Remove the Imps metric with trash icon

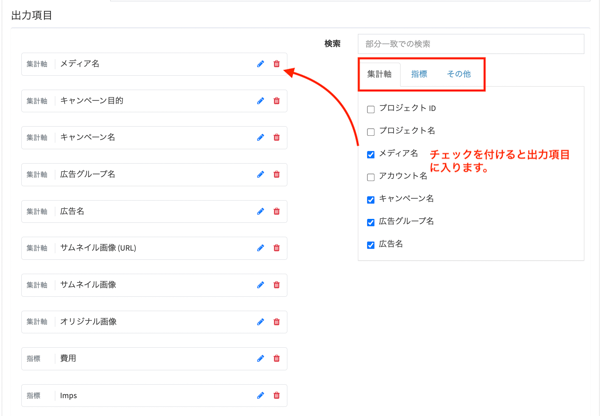coord(277,396)
